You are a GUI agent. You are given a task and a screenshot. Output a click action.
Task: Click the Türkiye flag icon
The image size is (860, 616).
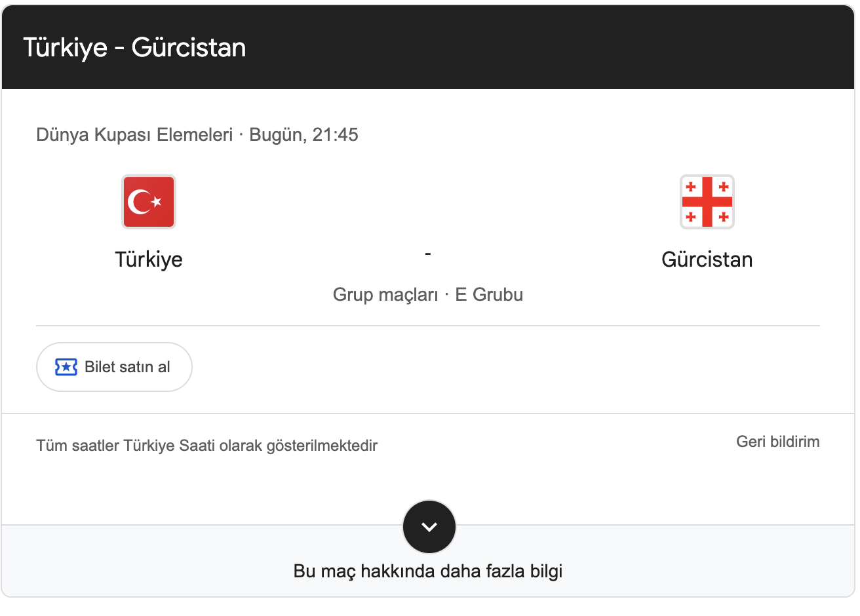pos(149,202)
